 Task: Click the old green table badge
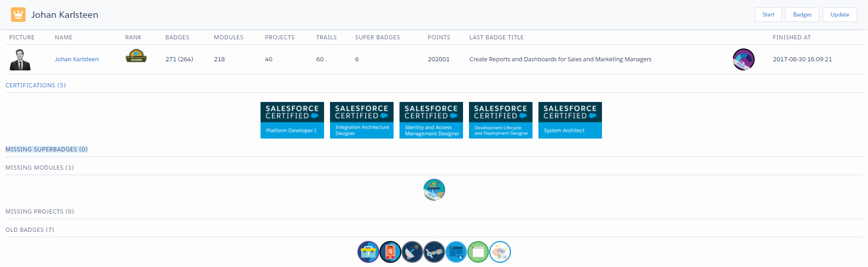(x=478, y=252)
